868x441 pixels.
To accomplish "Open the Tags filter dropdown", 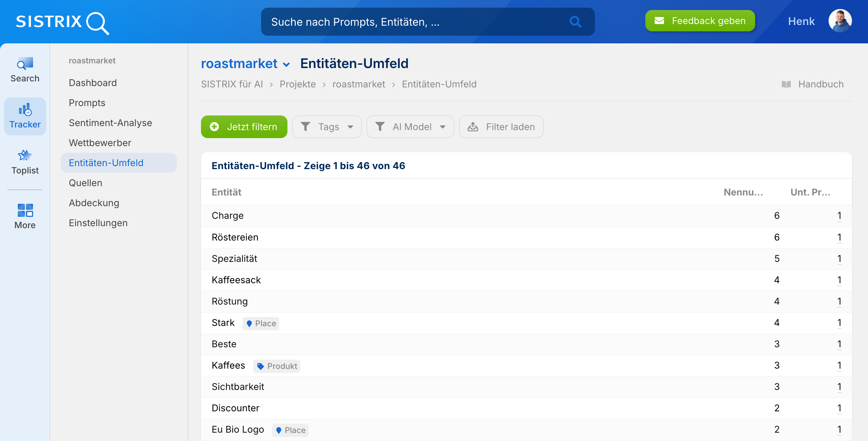I will click(x=327, y=127).
